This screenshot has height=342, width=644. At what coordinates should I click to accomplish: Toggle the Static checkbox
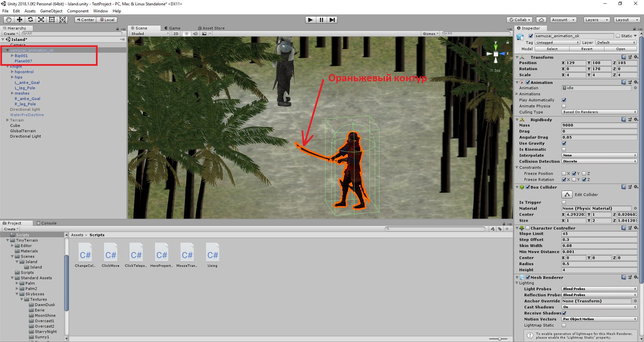tap(618, 36)
